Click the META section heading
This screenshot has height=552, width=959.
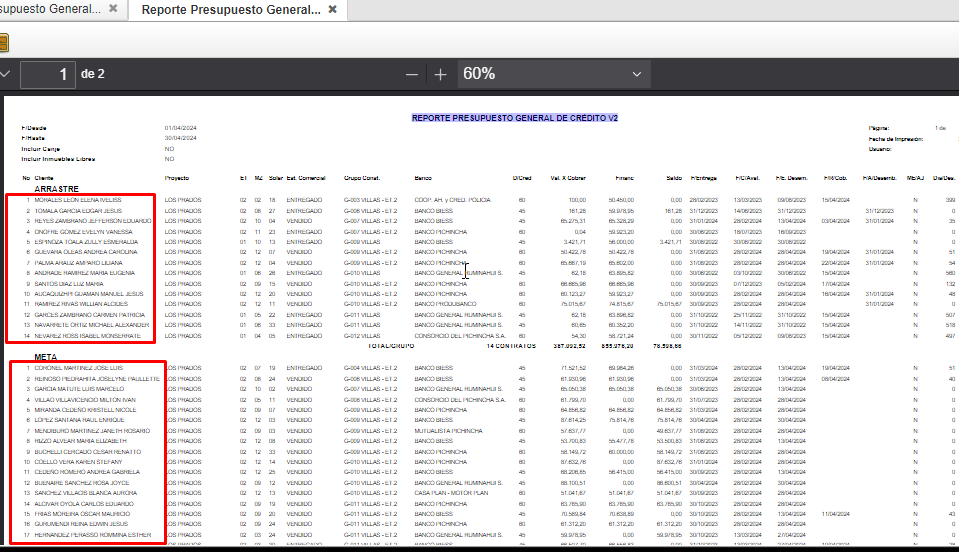(46, 355)
